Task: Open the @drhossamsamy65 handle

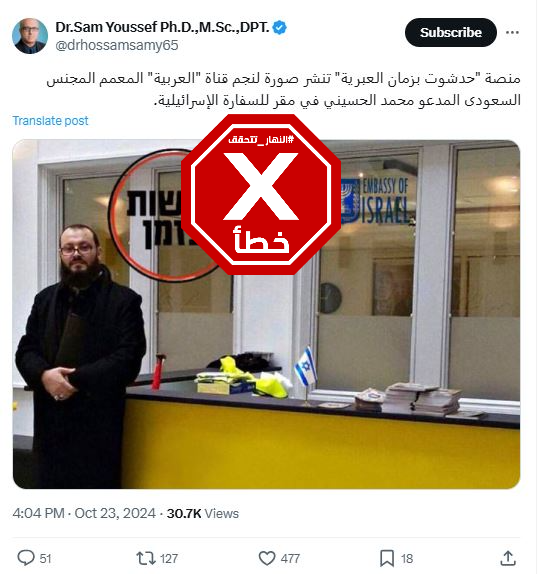Action: pos(117,45)
